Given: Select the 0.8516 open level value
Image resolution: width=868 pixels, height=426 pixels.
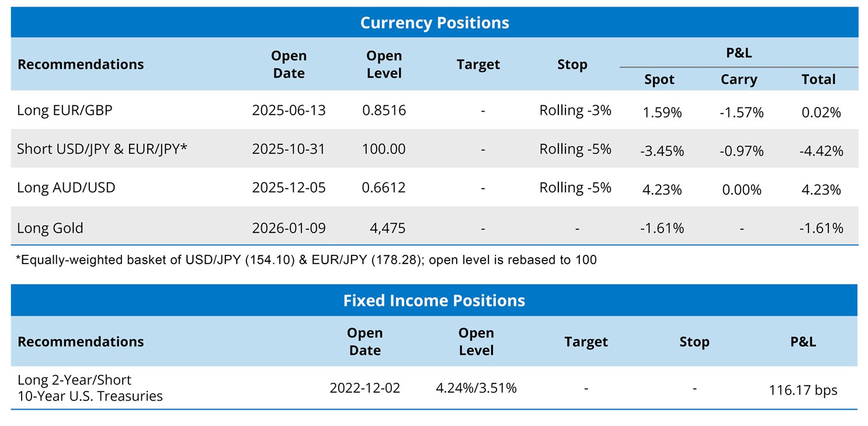Looking at the screenshot, I should (x=384, y=110).
